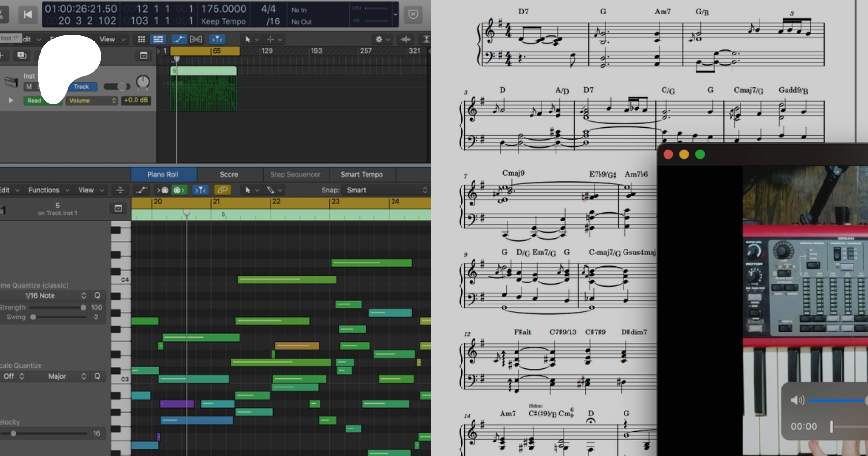
Task: Open the Volume automation parameter dropdown
Action: point(92,100)
